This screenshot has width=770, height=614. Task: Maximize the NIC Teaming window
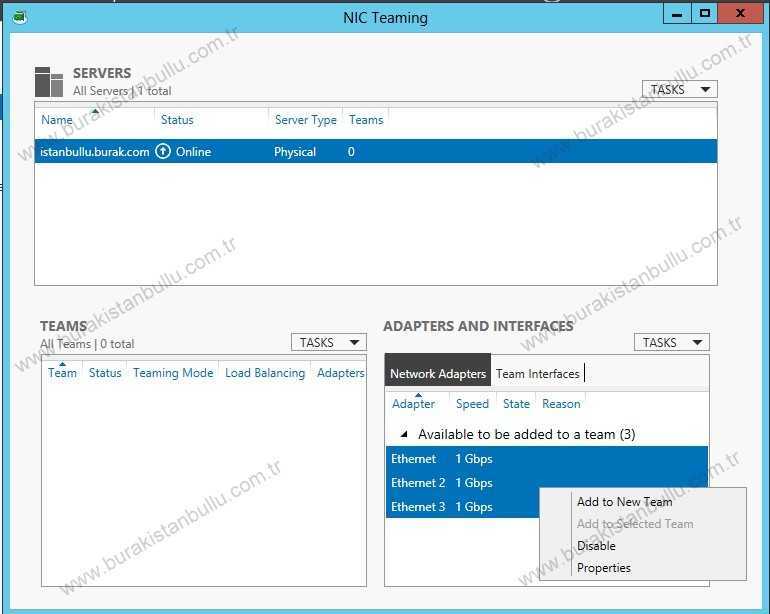(x=705, y=14)
